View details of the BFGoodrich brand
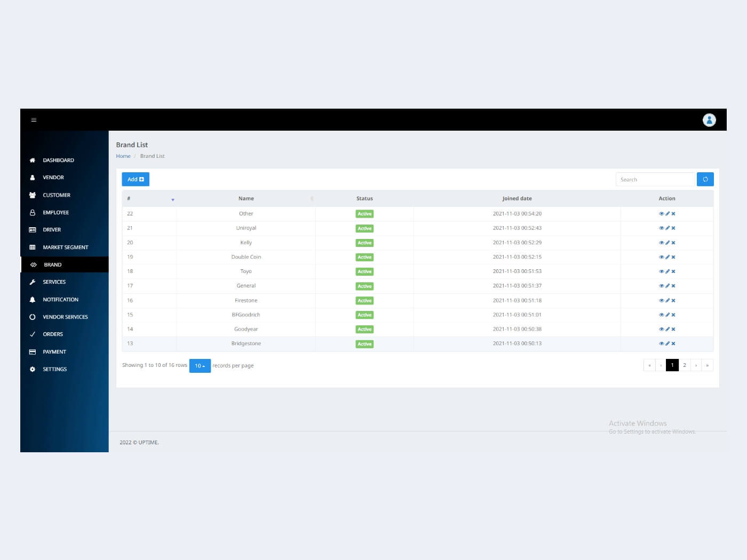This screenshot has width=747, height=560. [x=661, y=315]
